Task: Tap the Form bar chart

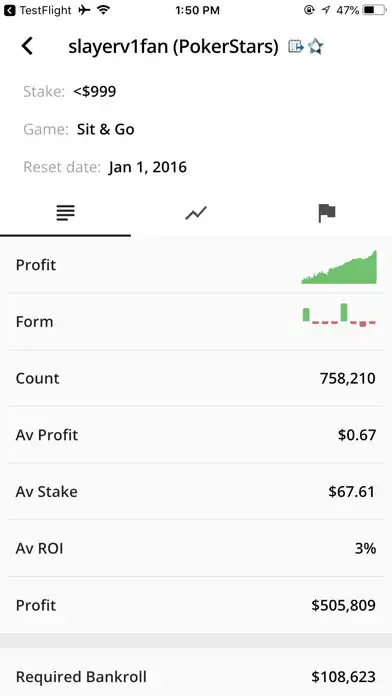Action: coord(339,315)
